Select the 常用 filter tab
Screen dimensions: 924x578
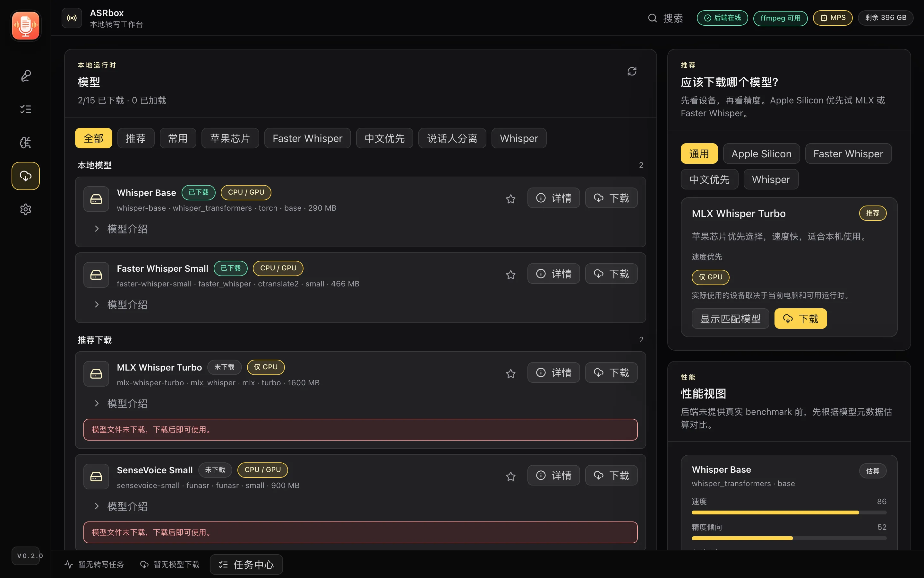pos(178,138)
